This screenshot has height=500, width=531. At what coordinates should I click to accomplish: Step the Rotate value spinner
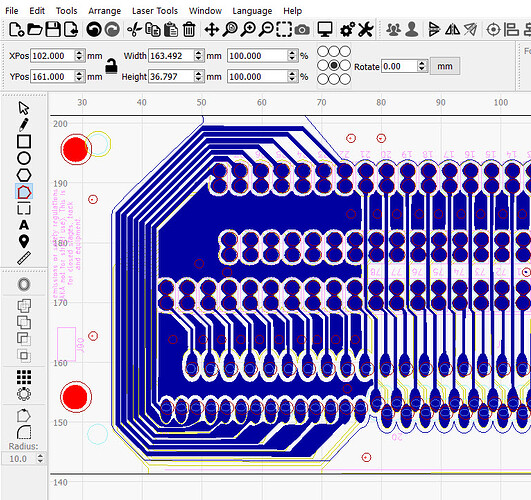[x=422, y=66]
